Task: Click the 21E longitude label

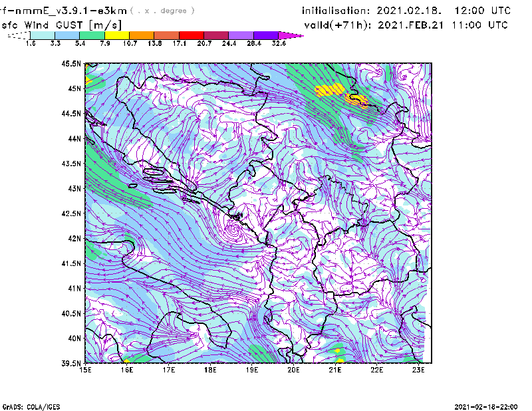Action: (335, 370)
